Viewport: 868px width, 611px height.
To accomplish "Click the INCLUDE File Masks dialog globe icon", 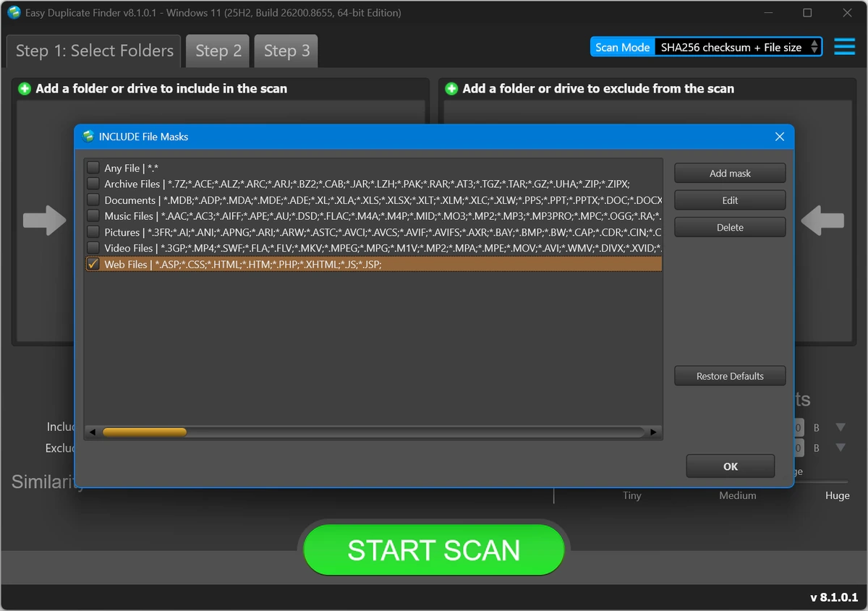I will click(x=89, y=137).
